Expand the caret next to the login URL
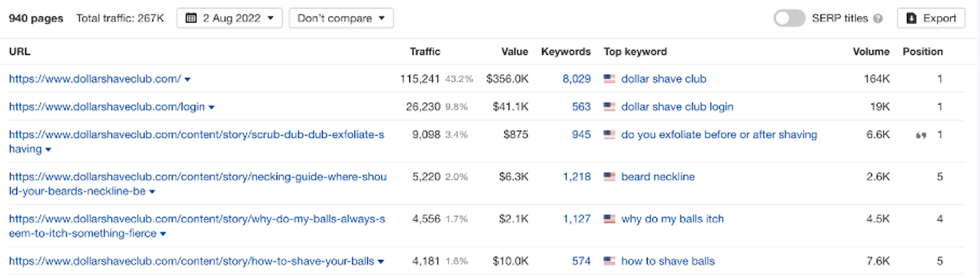The image size is (980, 278). tap(212, 108)
